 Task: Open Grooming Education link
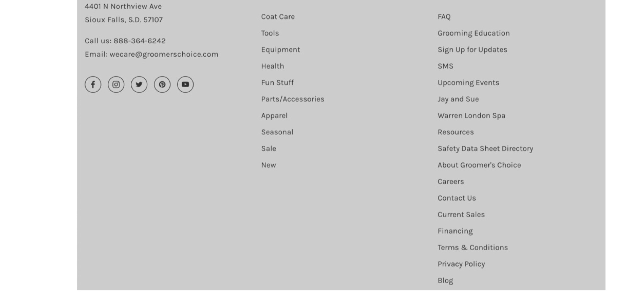(474, 33)
